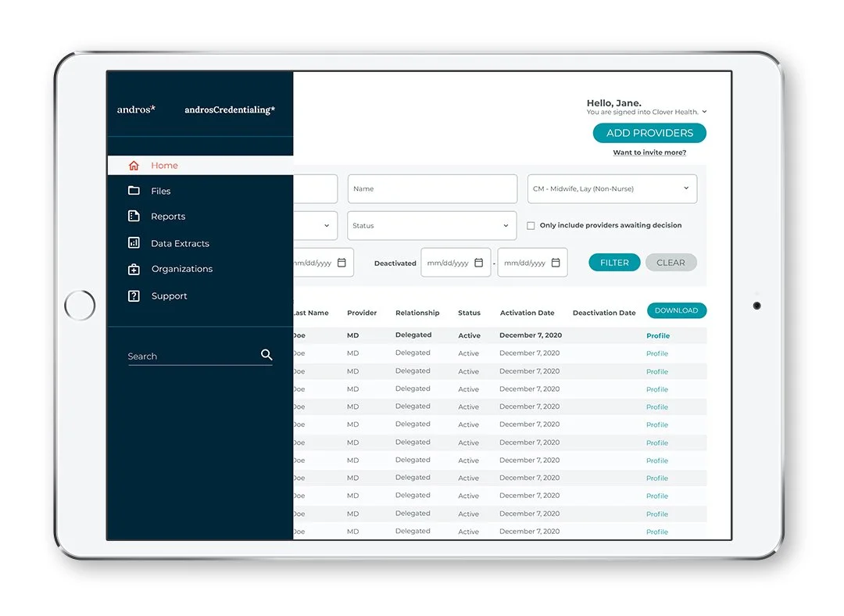Click the Provider column header

(x=362, y=313)
